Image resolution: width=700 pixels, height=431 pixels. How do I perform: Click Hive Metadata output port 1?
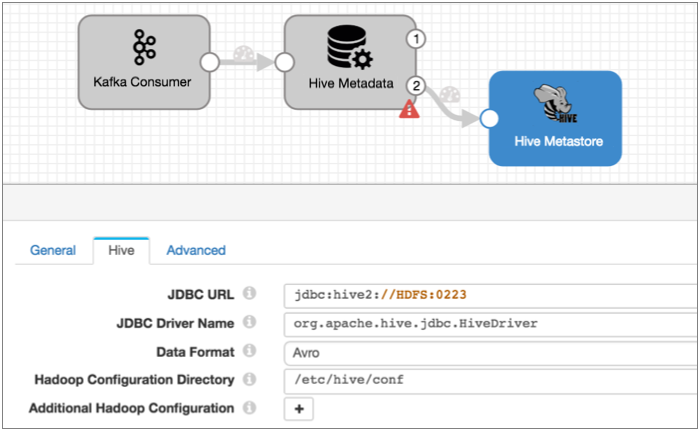[x=417, y=39]
